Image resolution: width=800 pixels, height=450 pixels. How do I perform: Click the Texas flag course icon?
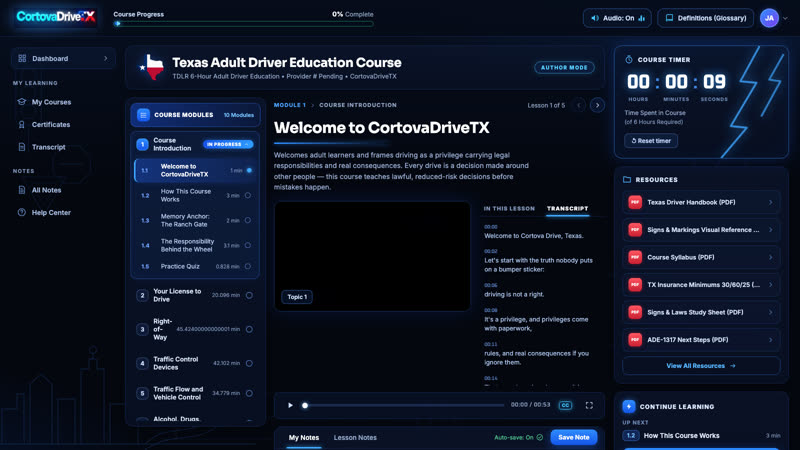[152, 67]
